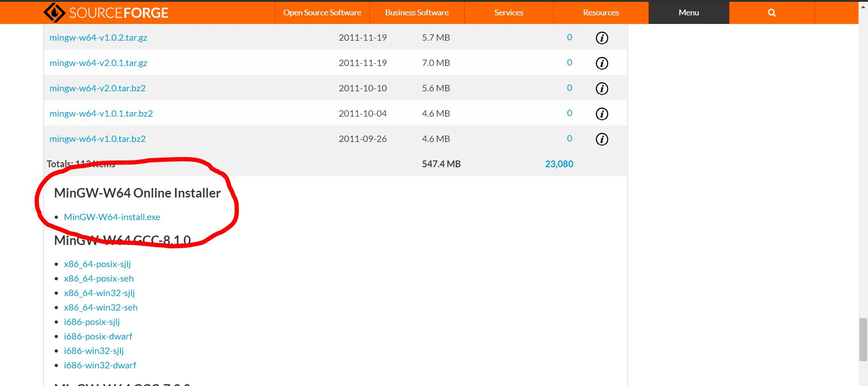This screenshot has width=868, height=386.
Task: Click the scrollbar up arrow
Action: click(863, 6)
